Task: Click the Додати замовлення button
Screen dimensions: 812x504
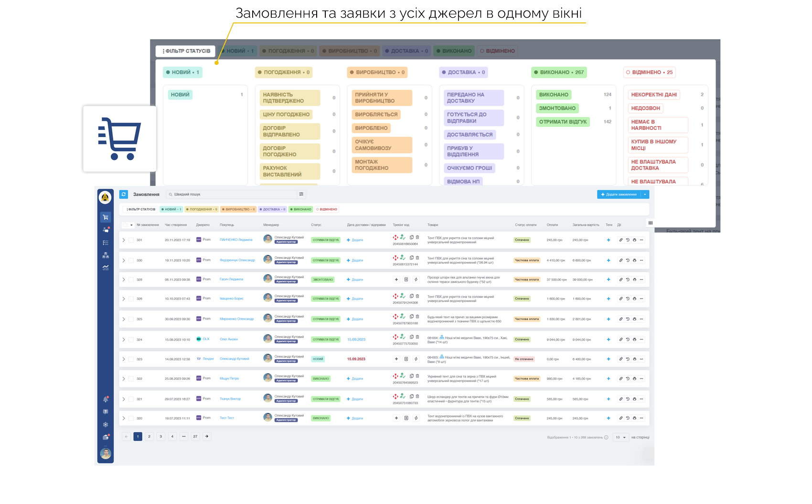Action: pyautogui.click(x=619, y=194)
